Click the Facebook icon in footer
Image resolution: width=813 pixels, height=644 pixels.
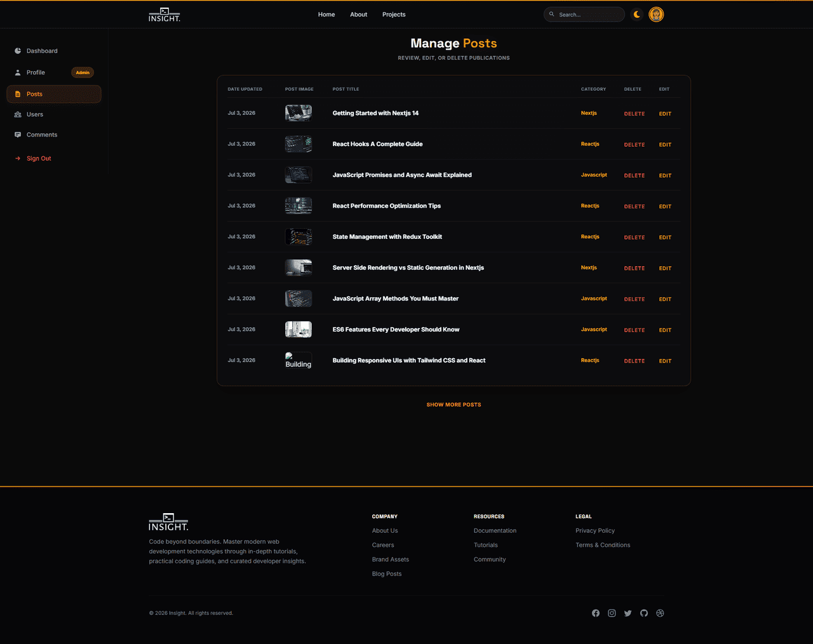click(596, 613)
